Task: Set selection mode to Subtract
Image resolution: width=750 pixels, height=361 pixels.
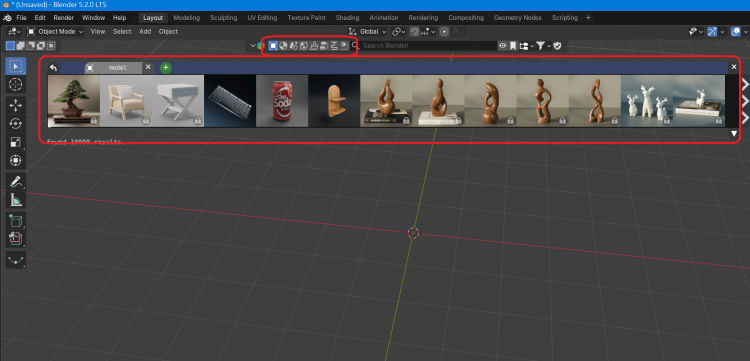Action: pos(31,46)
